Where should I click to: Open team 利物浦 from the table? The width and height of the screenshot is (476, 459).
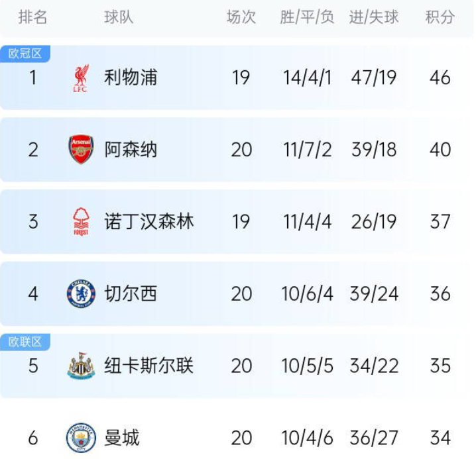[x=130, y=78]
